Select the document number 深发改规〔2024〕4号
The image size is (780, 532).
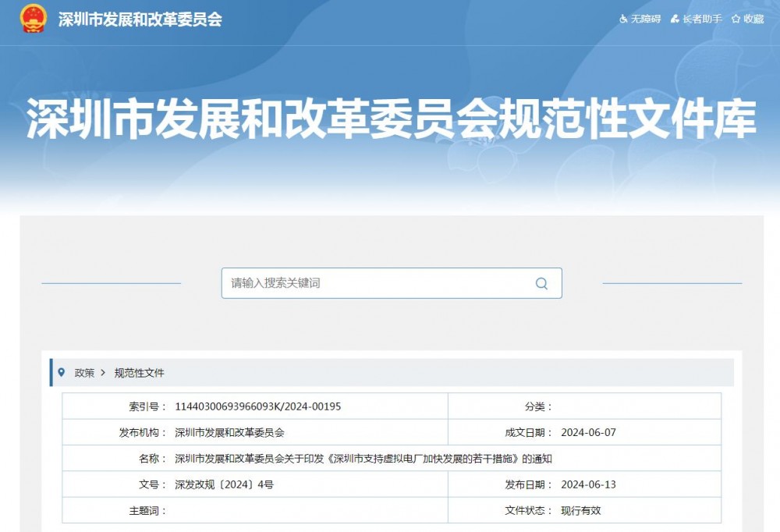coord(224,484)
